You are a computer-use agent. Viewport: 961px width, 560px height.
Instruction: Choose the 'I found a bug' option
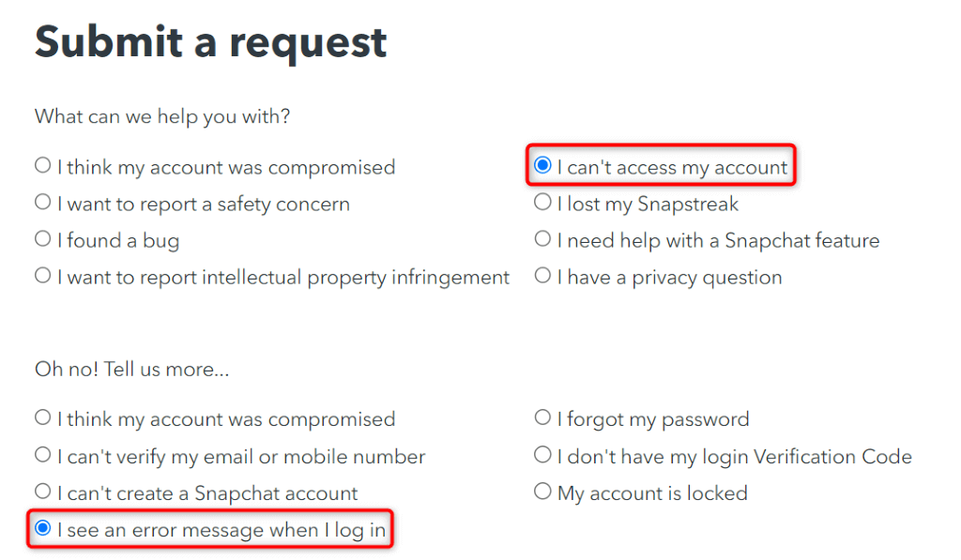[43, 239]
